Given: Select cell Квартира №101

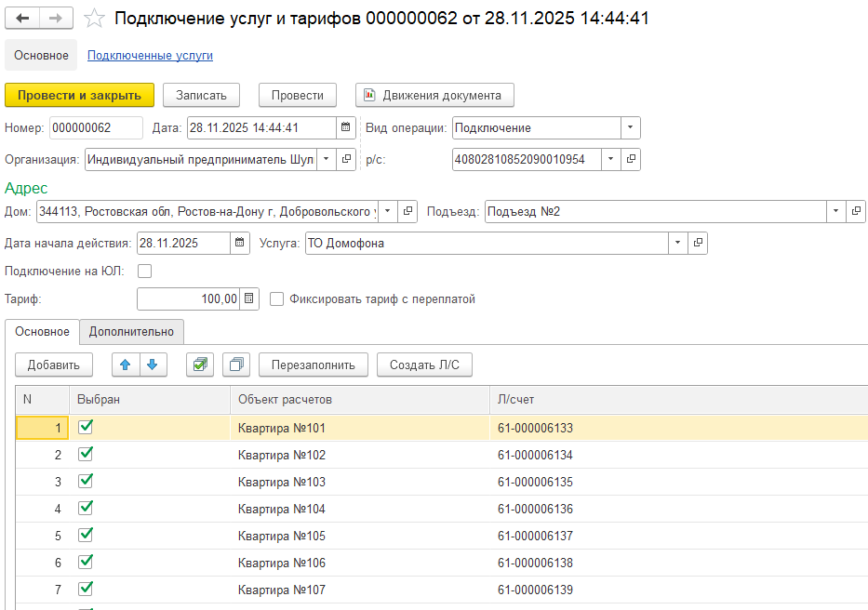Looking at the screenshot, I should [x=360, y=428].
